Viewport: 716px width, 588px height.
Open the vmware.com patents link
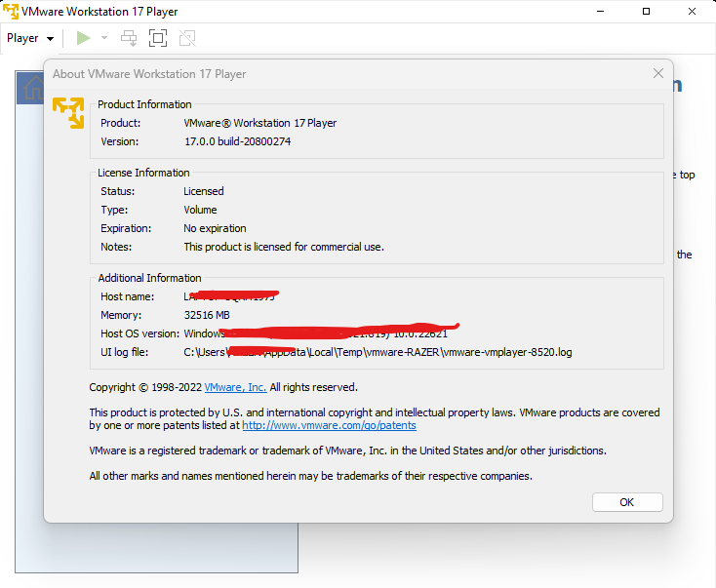tap(329, 425)
